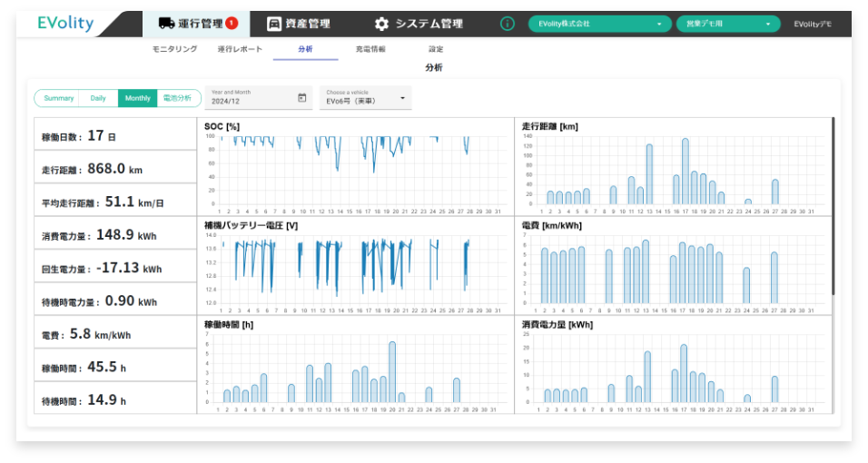Click the 稼働時間 45.5 h stat
The height and width of the screenshot is (463, 868).
click(x=115, y=365)
